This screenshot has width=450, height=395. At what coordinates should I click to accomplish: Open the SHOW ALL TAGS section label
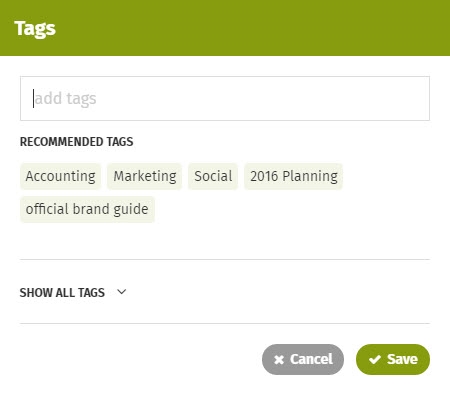62,293
